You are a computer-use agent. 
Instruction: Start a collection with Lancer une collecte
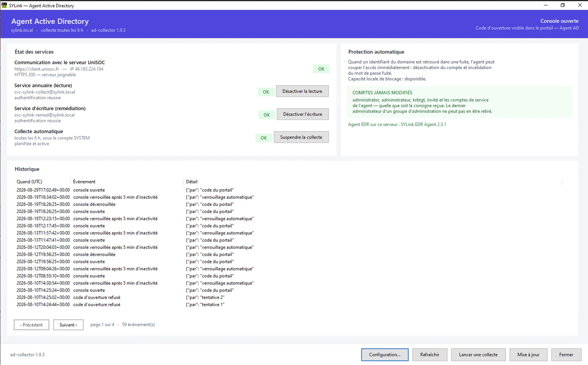click(x=478, y=355)
